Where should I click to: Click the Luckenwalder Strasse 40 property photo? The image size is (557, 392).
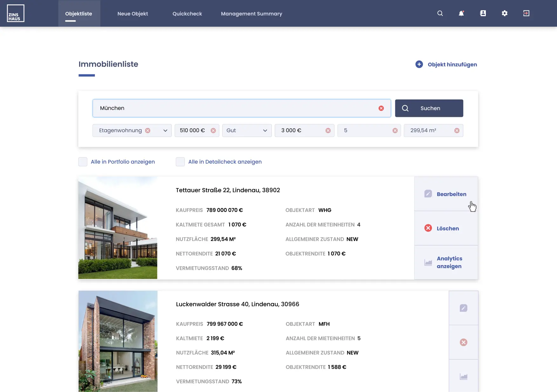coord(118,341)
